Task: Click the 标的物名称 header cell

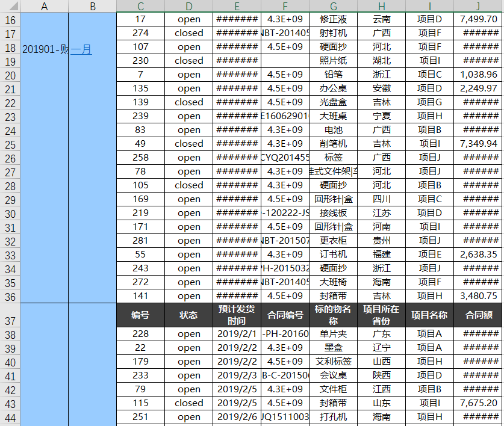Action: 333,314
